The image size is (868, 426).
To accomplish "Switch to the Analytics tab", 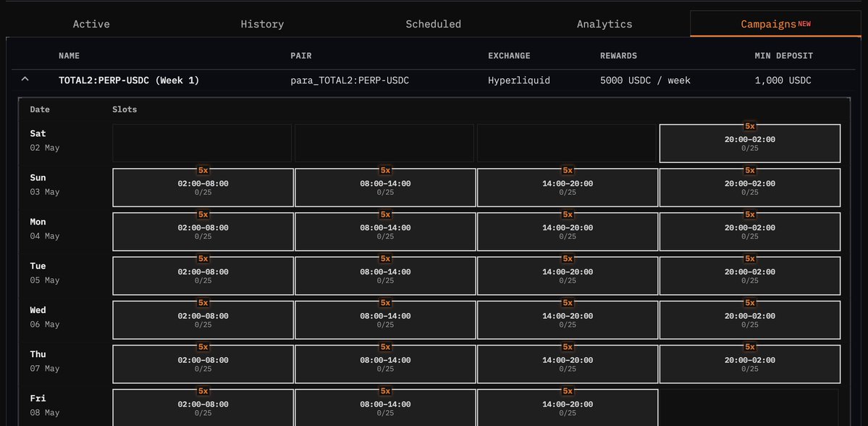I will 604,25.
